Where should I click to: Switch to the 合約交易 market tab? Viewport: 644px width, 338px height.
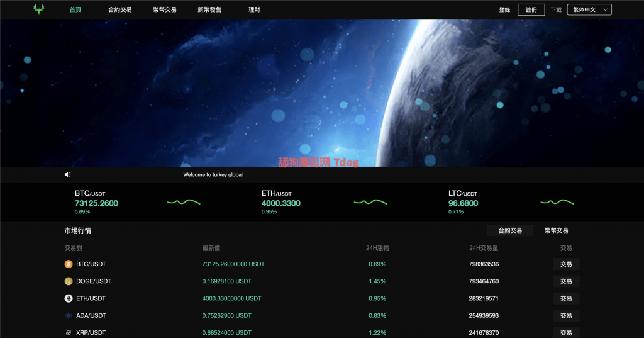click(510, 230)
